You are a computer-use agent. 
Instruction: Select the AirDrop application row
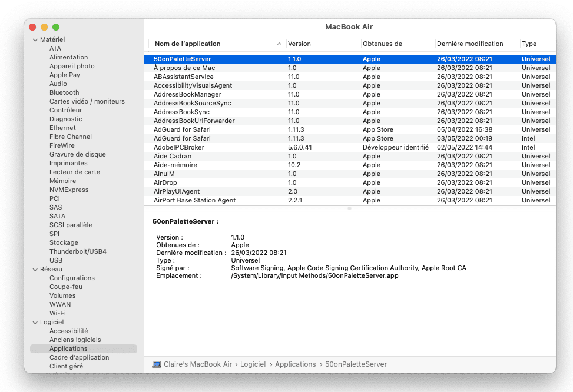click(165, 182)
